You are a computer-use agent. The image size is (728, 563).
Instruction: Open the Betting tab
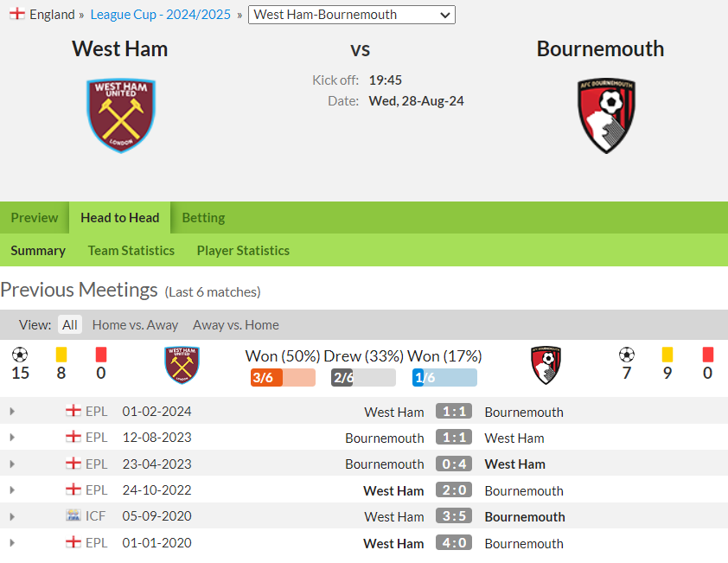point(203,217)
